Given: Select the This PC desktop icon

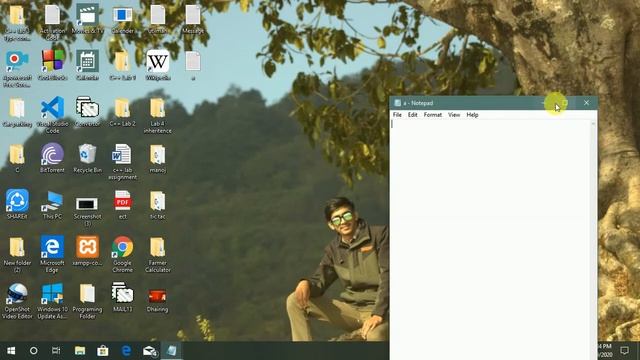Looking at the screenshot, I should 52,204.
